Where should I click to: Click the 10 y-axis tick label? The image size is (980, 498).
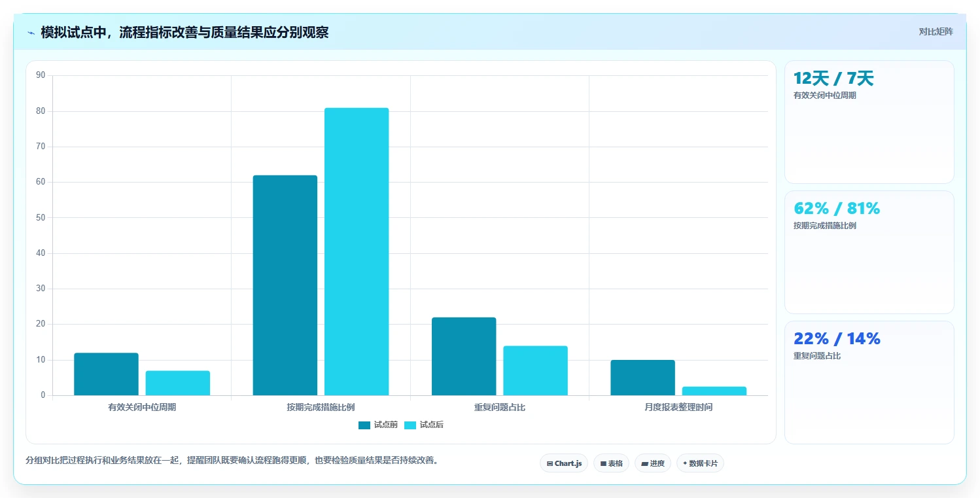41,360
